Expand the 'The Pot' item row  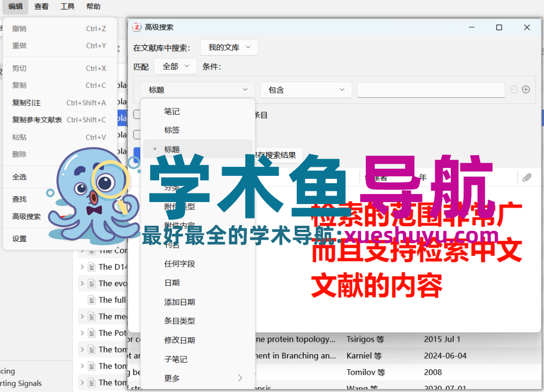(x=82, y=333)
